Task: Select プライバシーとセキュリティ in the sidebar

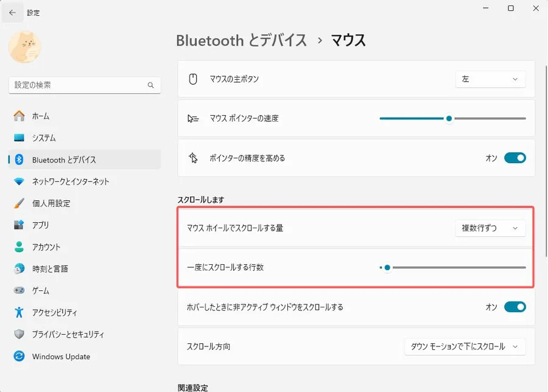Action: (68, 335)
